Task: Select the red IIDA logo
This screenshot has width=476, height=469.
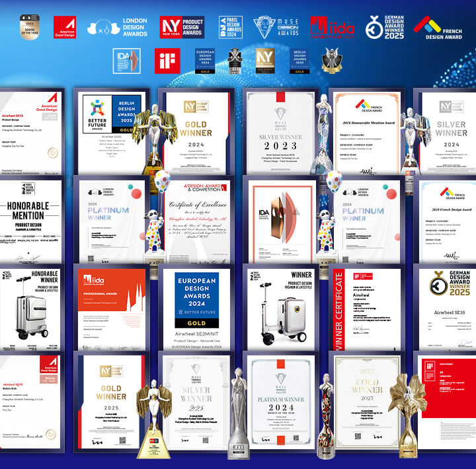Action: (332, 26)
